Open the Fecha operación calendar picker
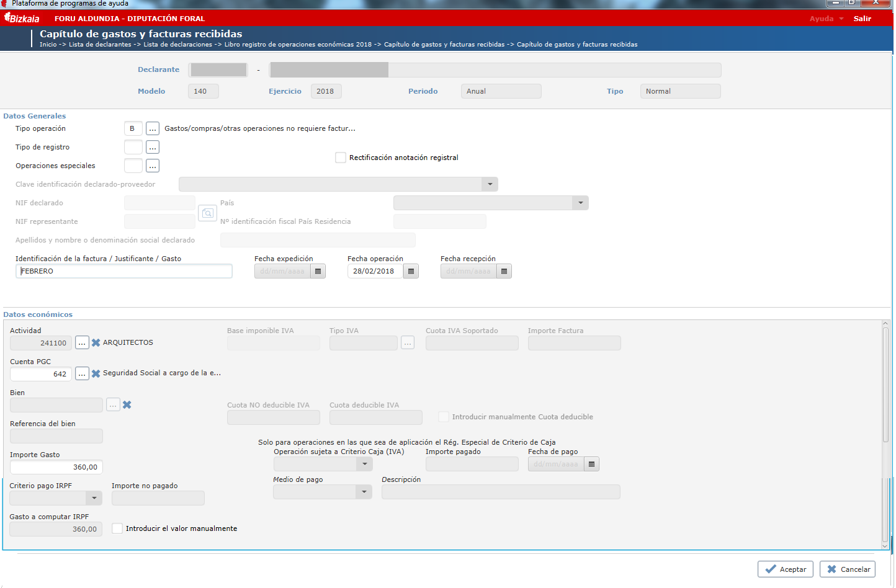The width and height of the screenshot is (896, 588). pyautogui.click(x=411, y=271)
